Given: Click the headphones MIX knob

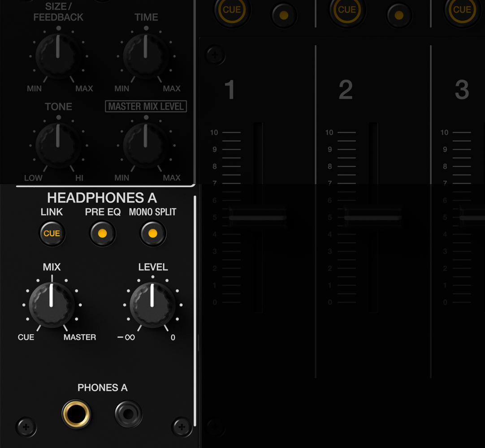Looking at the screenshot, I should [52, 305].
